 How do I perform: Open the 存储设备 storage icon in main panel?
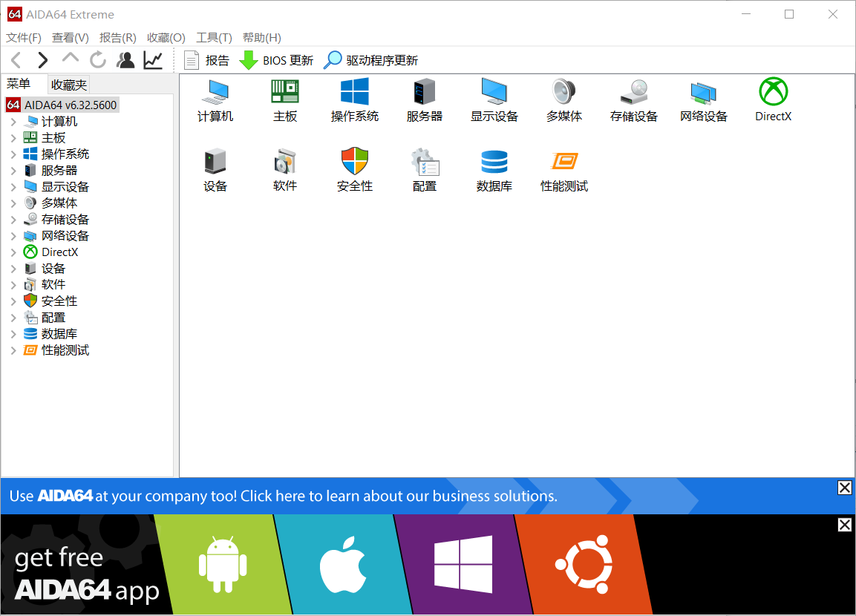(x=634, y=100)
